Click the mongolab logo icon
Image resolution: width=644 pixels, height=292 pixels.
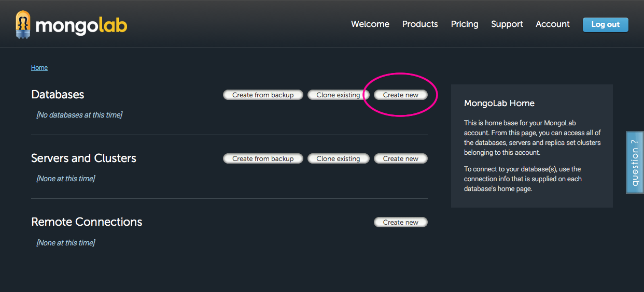pyautogui.click(x=23, y=24)
